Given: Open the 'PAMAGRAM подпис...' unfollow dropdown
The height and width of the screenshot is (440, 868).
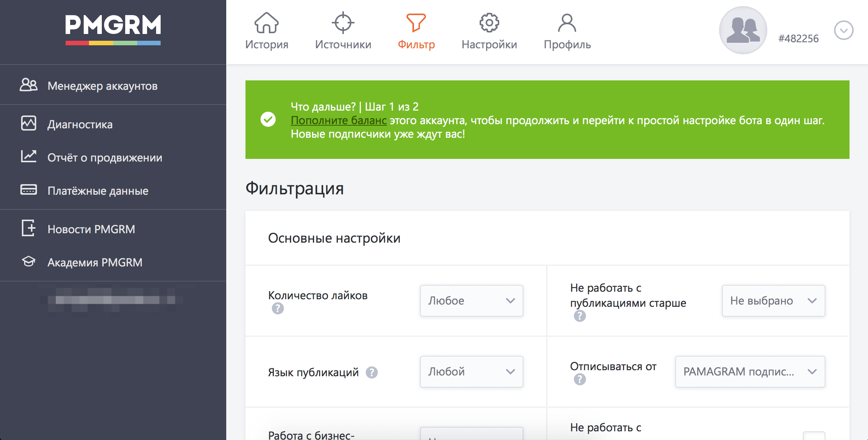Looking at the screenshot, I should 750,372.
